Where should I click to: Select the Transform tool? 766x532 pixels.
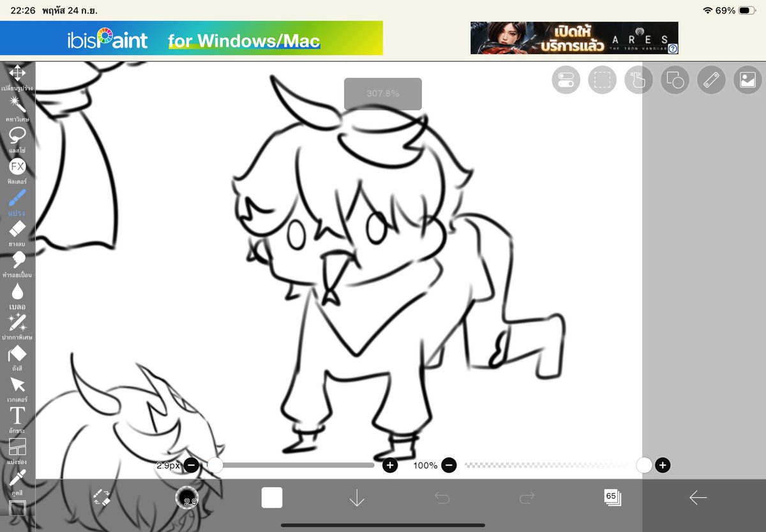click(17, 73)
